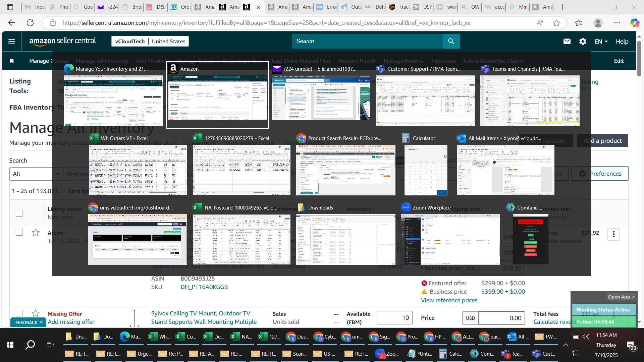Open the Preferences button
The width and height of the screenshot is (644, 362).
(600, 174)
